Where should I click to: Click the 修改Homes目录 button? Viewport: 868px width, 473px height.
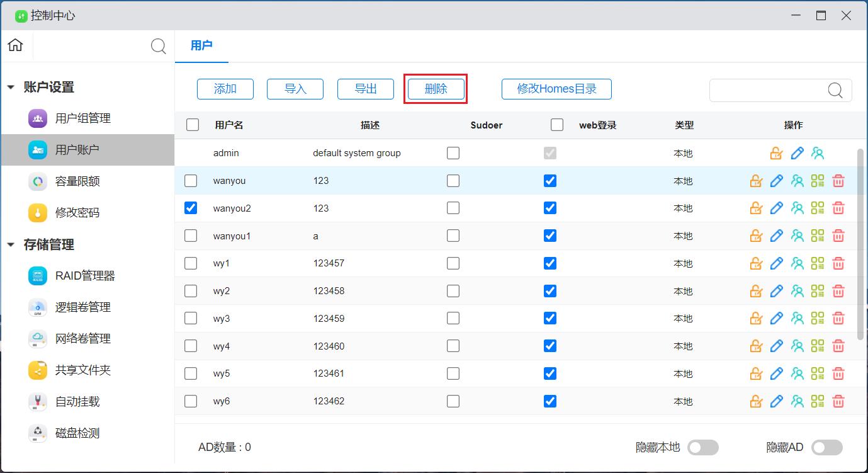coord(556,89)
